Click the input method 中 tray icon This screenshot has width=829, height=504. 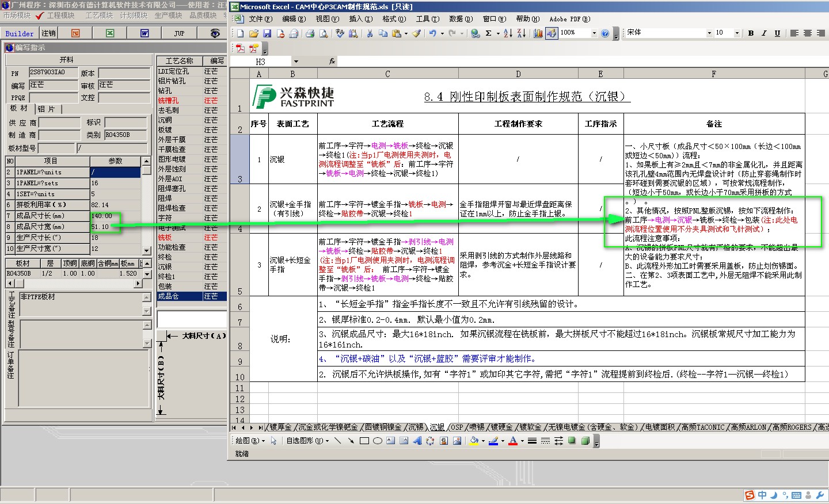tap(762, 495)
